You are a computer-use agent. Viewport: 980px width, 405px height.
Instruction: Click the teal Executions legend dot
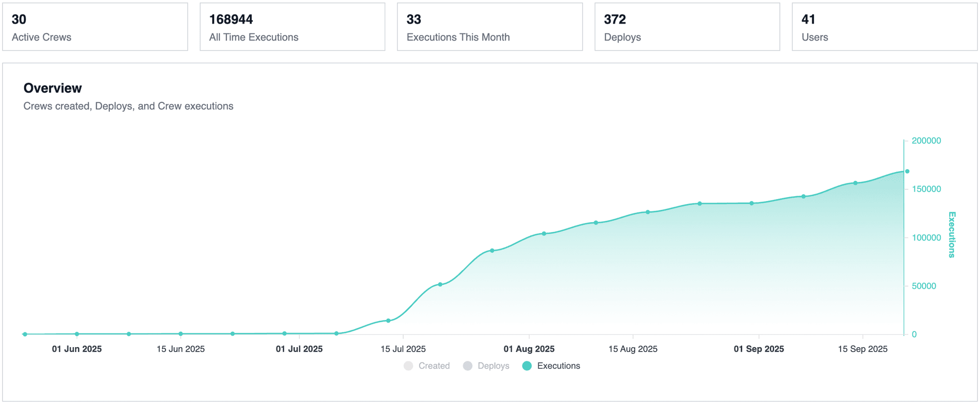coord(527,366)
